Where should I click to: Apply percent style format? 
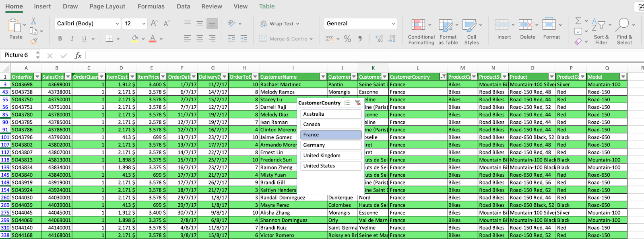pyautogui.click(x=347, y=39)
